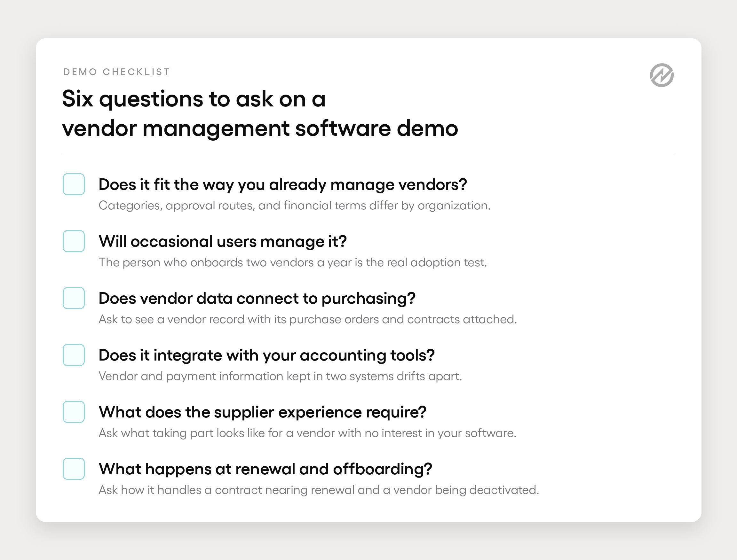Select 'Vendor and payment information kept in two systems' line
Screen dimensions: 737x560
coord(280,376)
